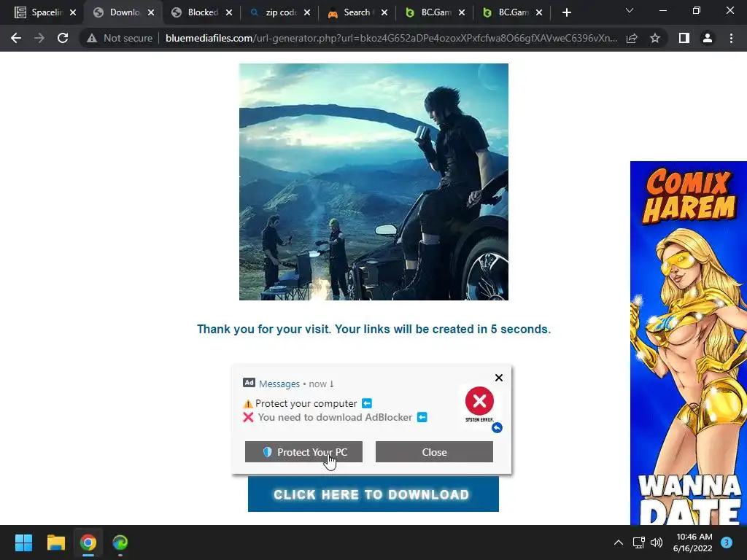
Task: Open a new browser tab
Action: point(566,12)
